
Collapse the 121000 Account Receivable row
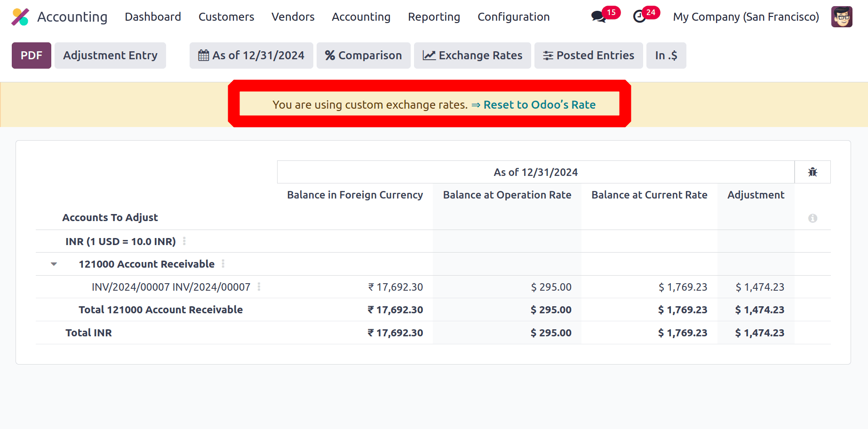(x=54, y=264)
